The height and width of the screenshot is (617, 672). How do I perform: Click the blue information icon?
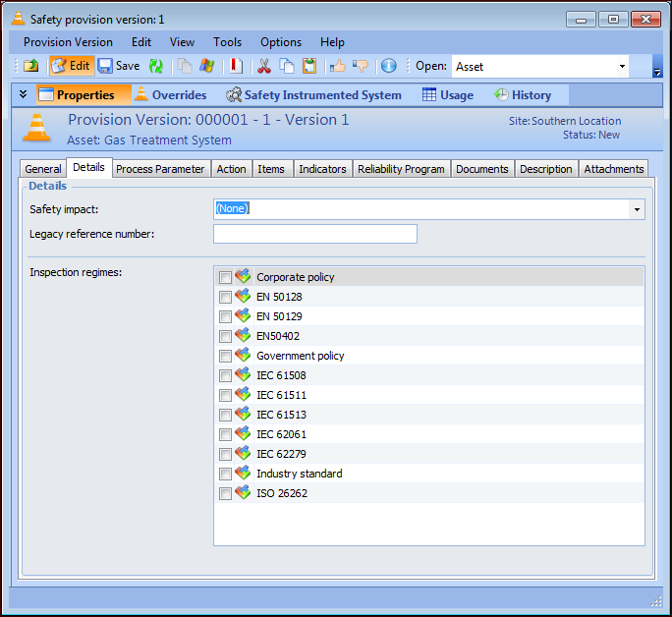[x=388, y=66]
